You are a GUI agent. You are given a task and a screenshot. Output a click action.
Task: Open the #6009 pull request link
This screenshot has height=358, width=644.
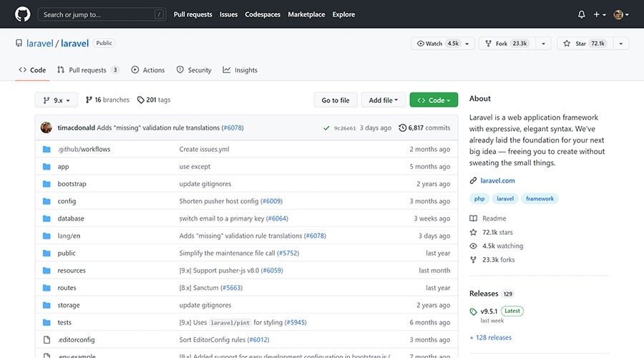pyautogui.click(x=271, y=201)
